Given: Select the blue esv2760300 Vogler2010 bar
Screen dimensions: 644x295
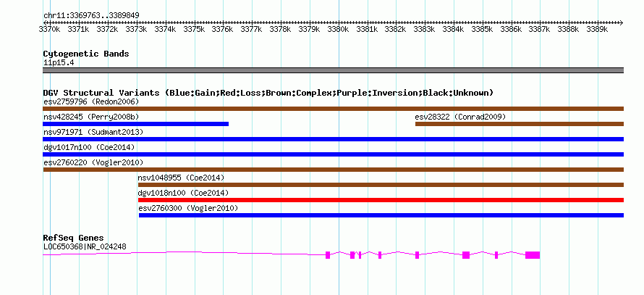Looking at the screenshot, I should pos(381,215).
